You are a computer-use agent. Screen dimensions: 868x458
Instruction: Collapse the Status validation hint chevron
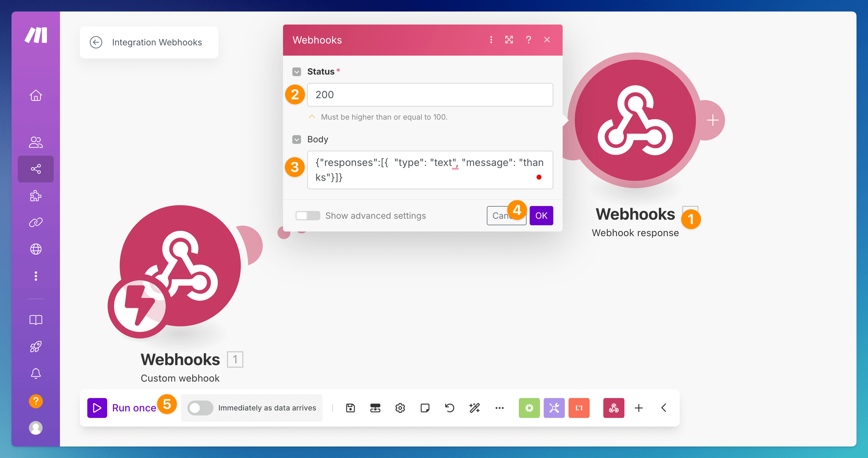(312, 117)
